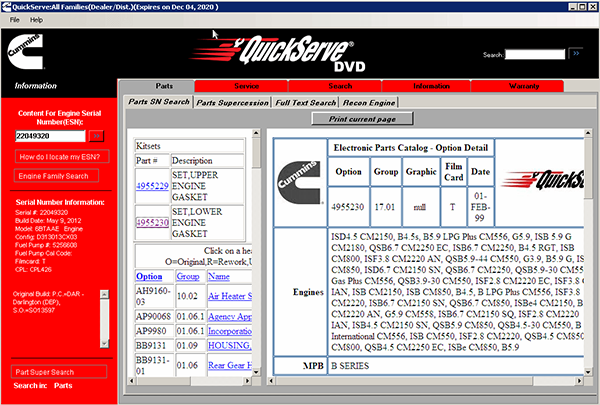Select the Parts SN Search subtab
Viewport: 600px width, 405px height.
159,102
